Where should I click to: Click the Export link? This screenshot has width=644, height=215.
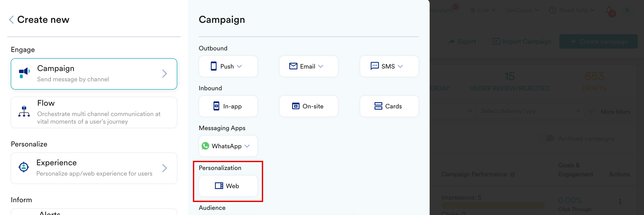[x=462, y=42]
